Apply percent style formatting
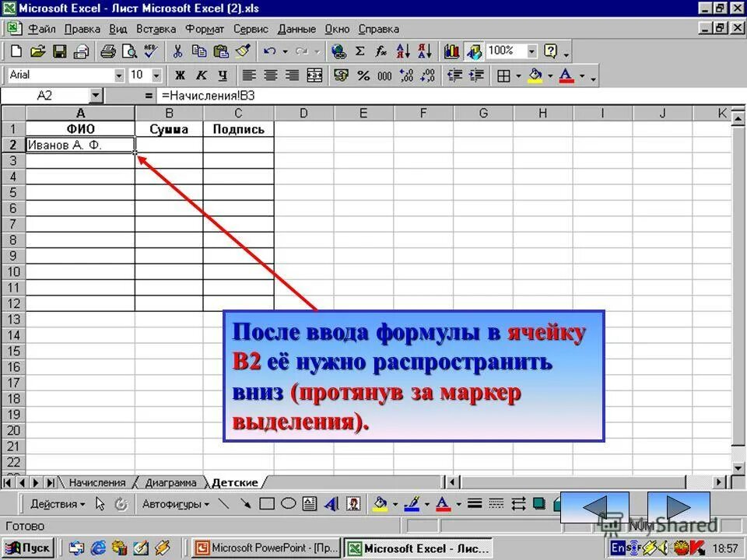The height and width of the screenshot is (560, 747). [362, 75]
